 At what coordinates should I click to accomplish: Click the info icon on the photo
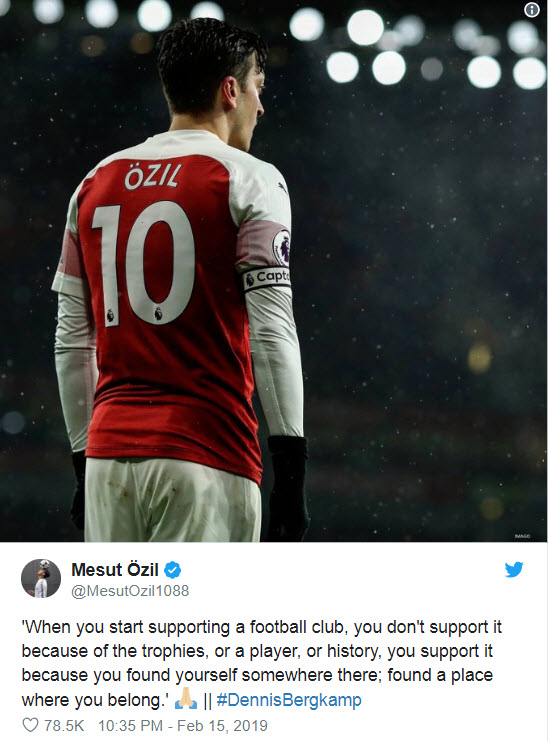click(531, 10)
